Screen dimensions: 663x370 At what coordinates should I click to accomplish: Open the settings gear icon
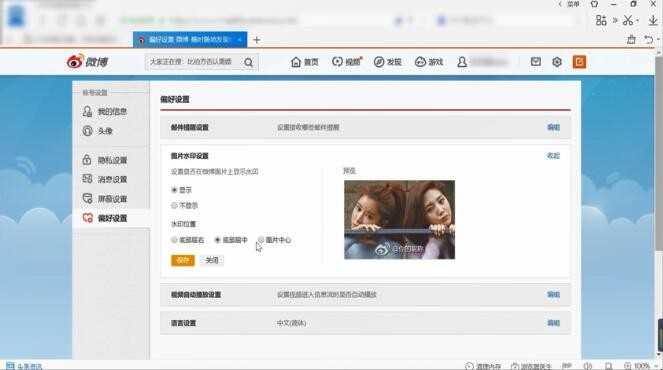557,62
